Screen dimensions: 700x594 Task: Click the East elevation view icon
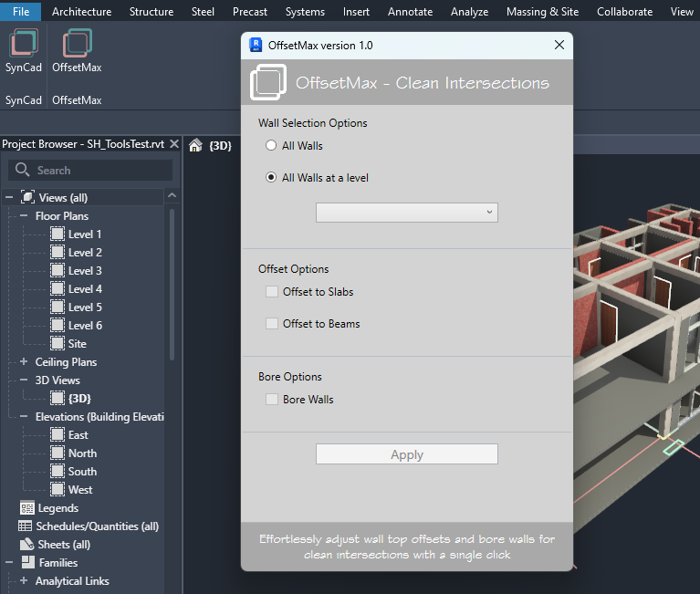(57, 434)
